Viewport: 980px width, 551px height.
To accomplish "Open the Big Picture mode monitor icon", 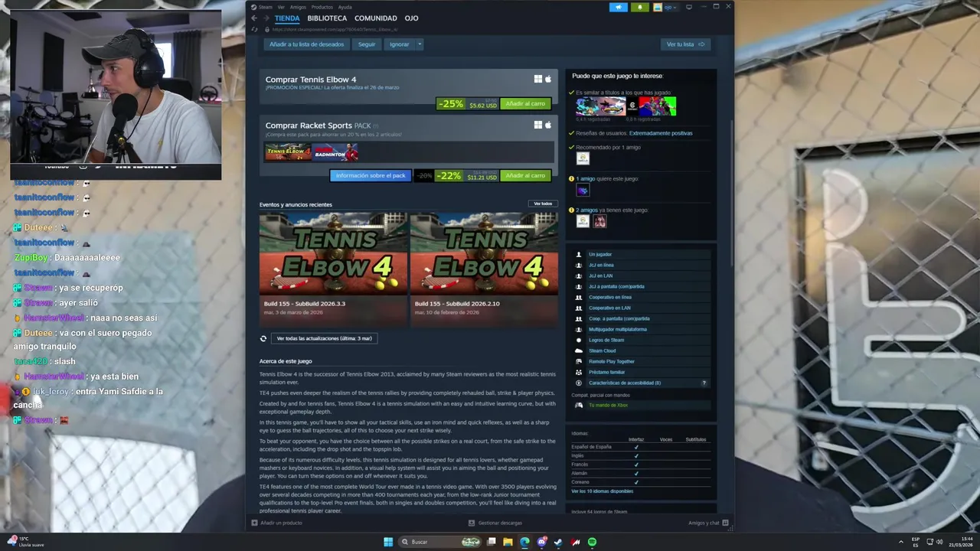I will 689,7.
